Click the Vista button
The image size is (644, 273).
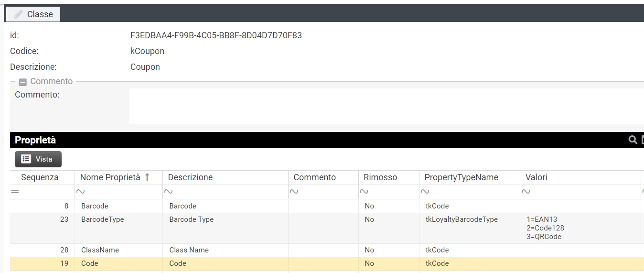[x=38, y=159]
